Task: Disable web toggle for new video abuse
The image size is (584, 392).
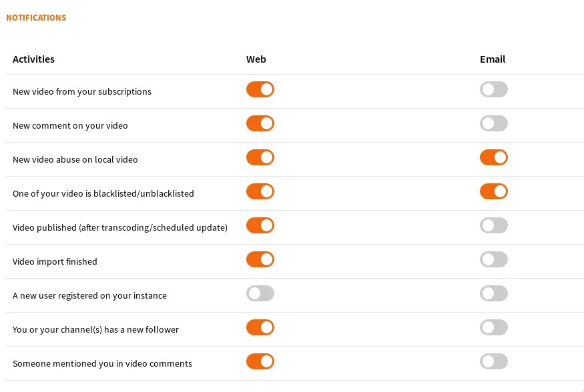Action: pos(260,157)
